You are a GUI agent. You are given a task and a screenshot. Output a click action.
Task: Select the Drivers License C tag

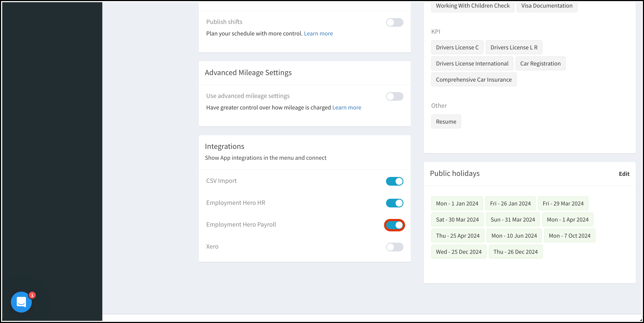click(457, 47)
